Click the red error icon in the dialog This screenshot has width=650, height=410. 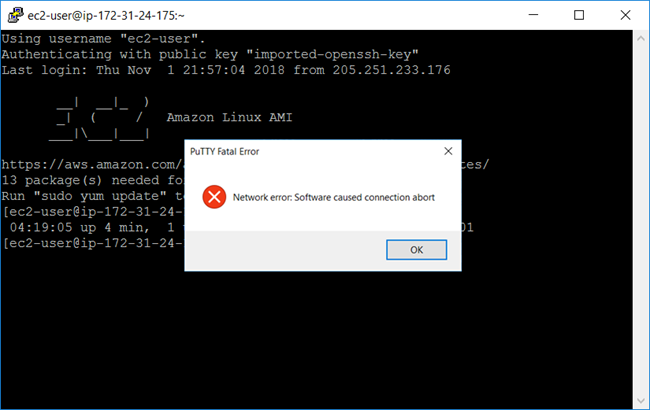[x=214, y=197]
